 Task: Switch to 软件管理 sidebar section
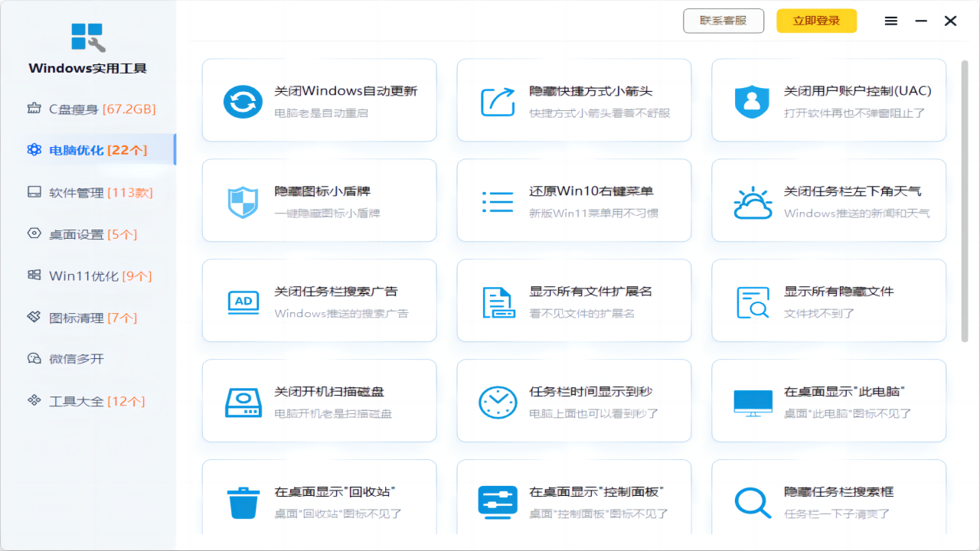[x=90, y=193]
